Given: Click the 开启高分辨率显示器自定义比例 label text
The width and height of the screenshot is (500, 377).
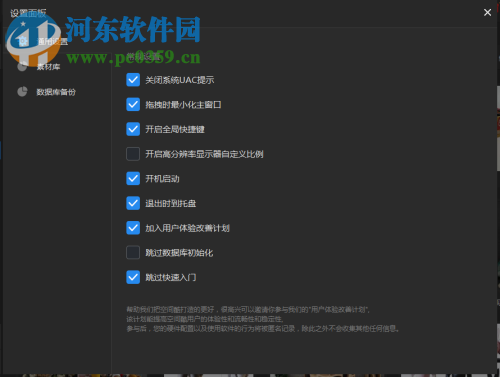Looking at the screenshot, I should click(204, 154).
